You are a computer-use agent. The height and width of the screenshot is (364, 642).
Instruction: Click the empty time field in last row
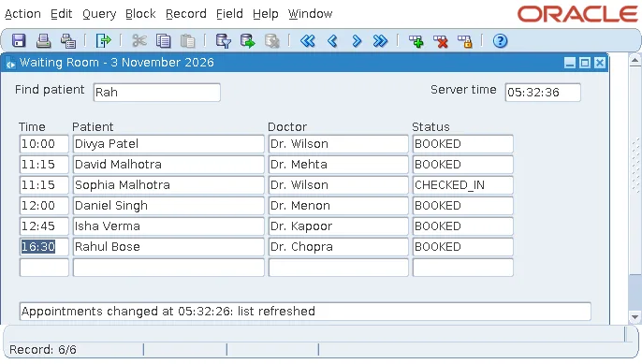click(x=44, y=268)
